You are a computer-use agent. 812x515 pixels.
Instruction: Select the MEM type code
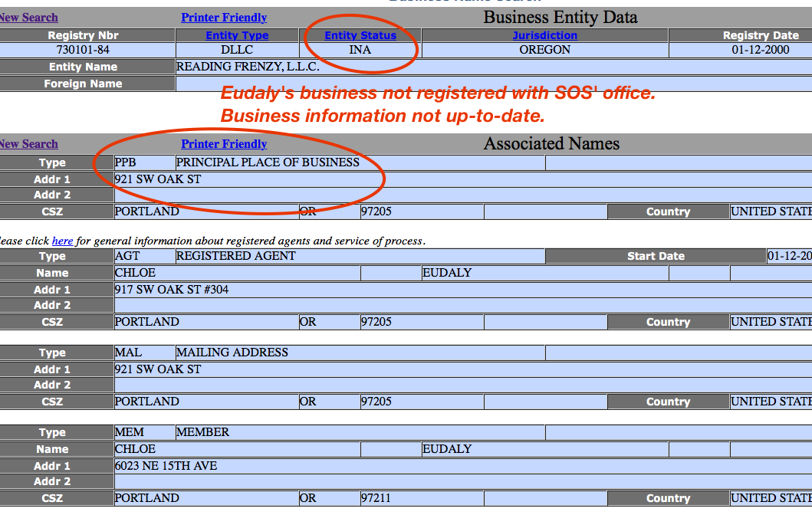(x=129, y=431)
